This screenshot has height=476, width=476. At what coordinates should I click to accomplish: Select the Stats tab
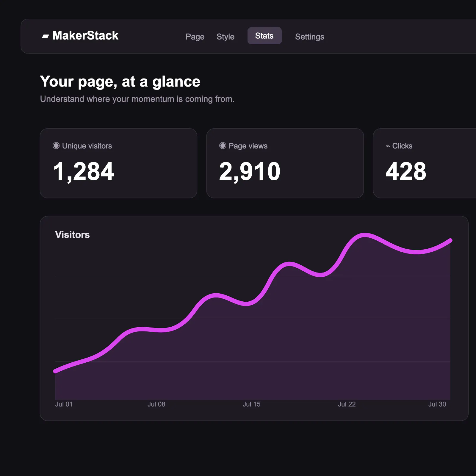(264, 36)
